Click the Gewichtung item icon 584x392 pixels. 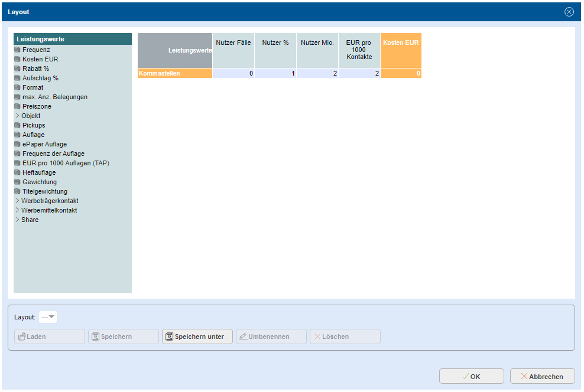coord(17,182)
